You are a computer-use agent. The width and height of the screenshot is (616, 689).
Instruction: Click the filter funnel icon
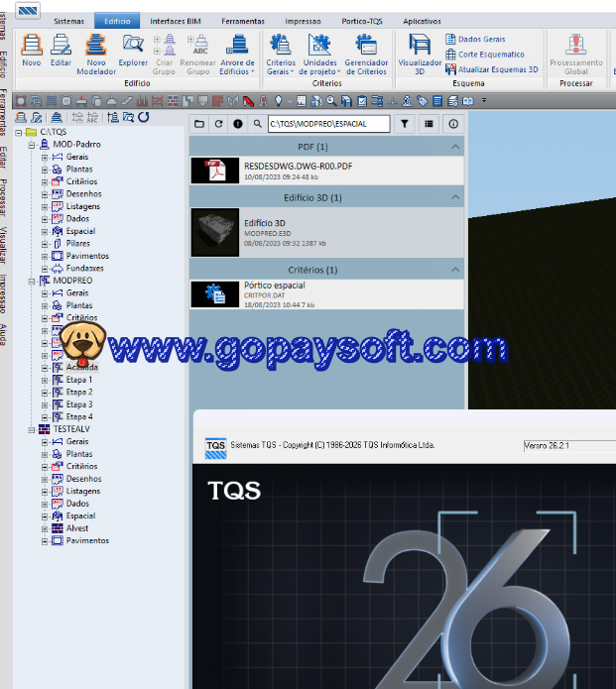(405, 124)
